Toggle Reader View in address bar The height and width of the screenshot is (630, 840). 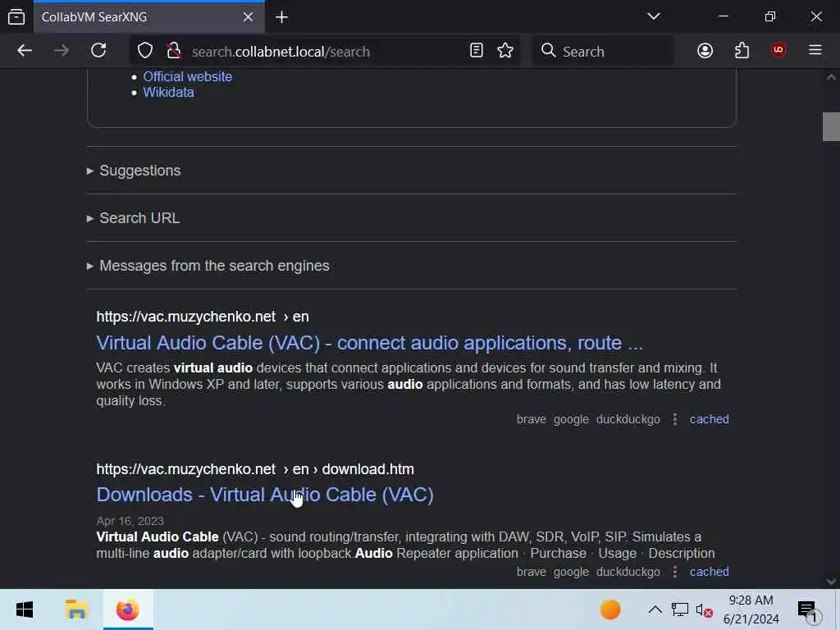click(477, 51)
